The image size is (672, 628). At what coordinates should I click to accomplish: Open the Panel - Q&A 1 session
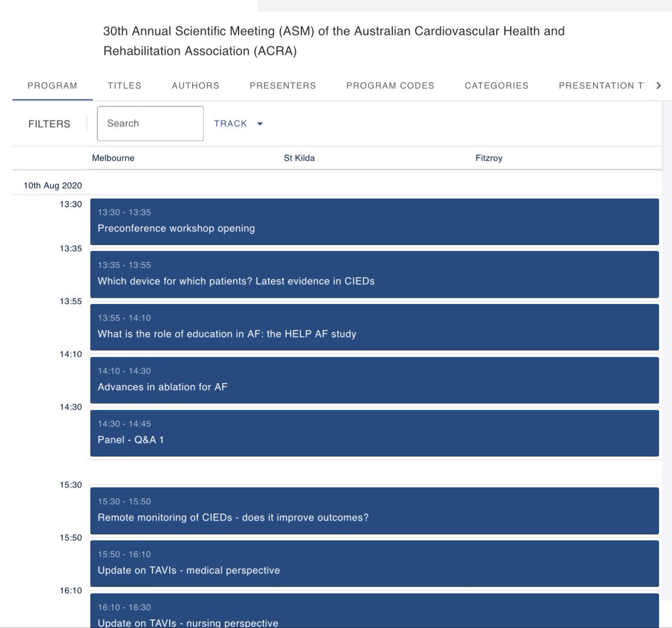pyautogui.click(x=374, y=433)
